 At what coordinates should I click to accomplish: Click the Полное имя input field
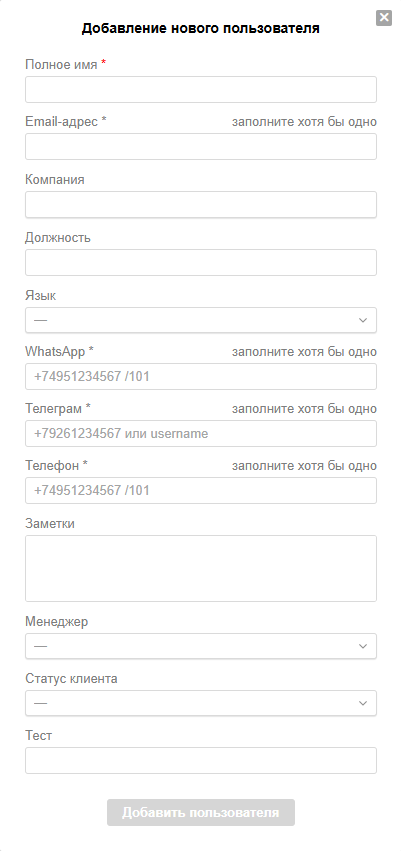[201, 90]
